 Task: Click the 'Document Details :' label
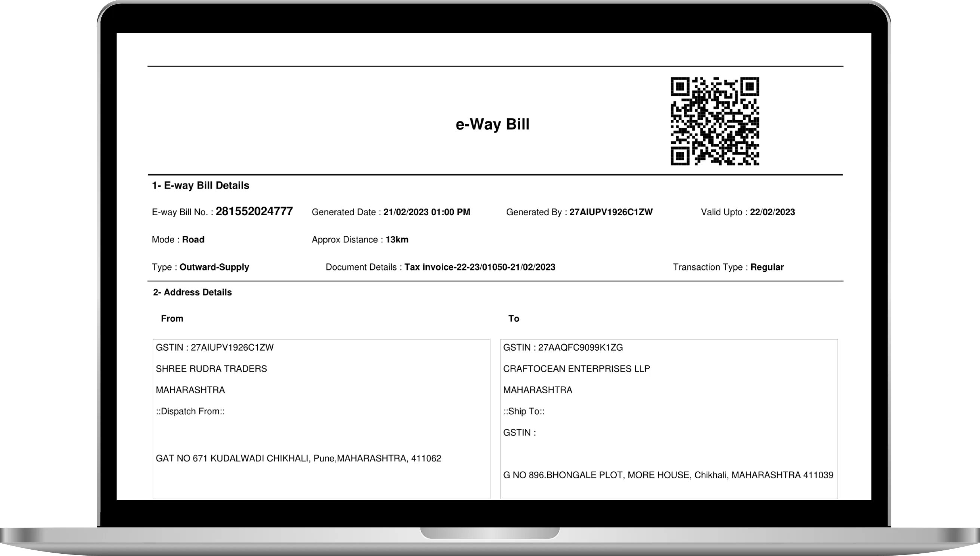point(364,267)
